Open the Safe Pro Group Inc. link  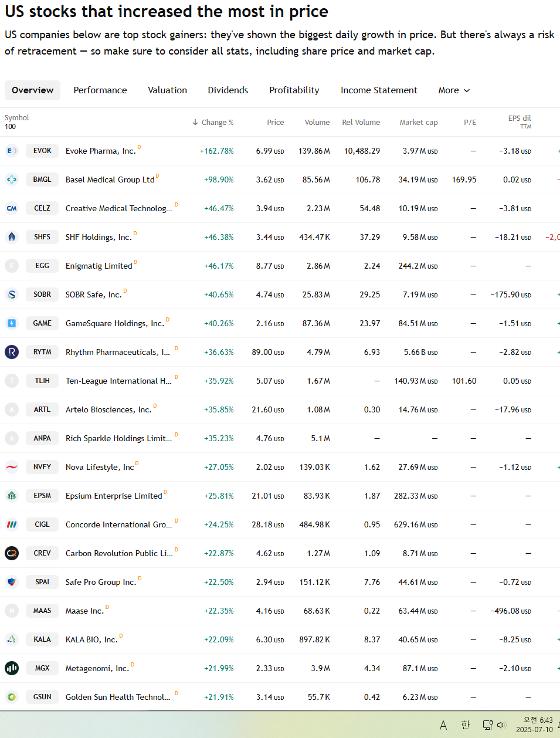coord(100,582)
